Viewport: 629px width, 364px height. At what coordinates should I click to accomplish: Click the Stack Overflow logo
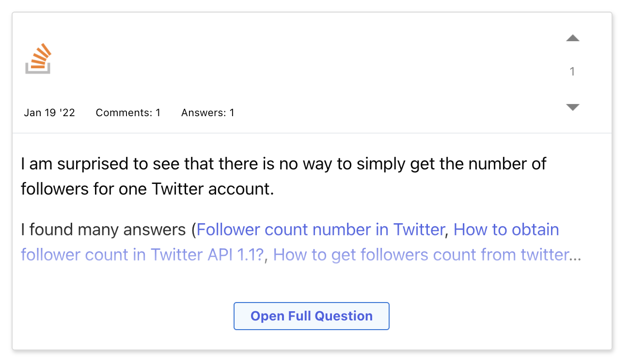click(38, 58)
